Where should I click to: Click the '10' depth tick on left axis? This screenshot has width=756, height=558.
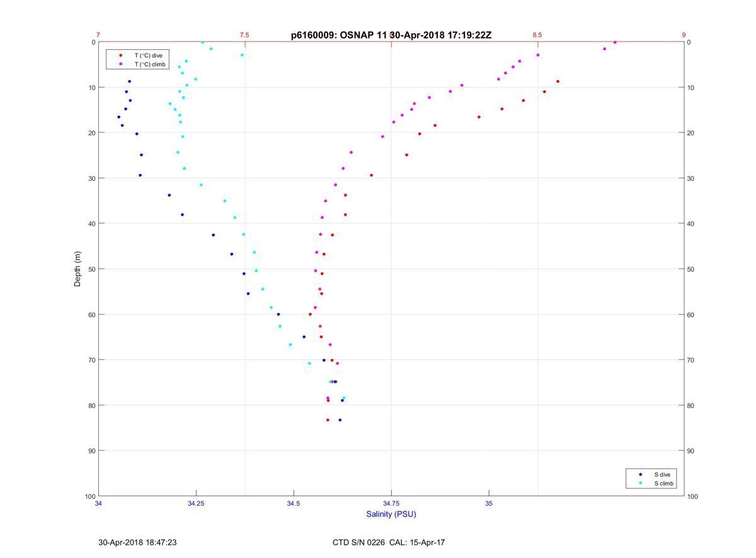pyautogui.click(x=91, y=88)
